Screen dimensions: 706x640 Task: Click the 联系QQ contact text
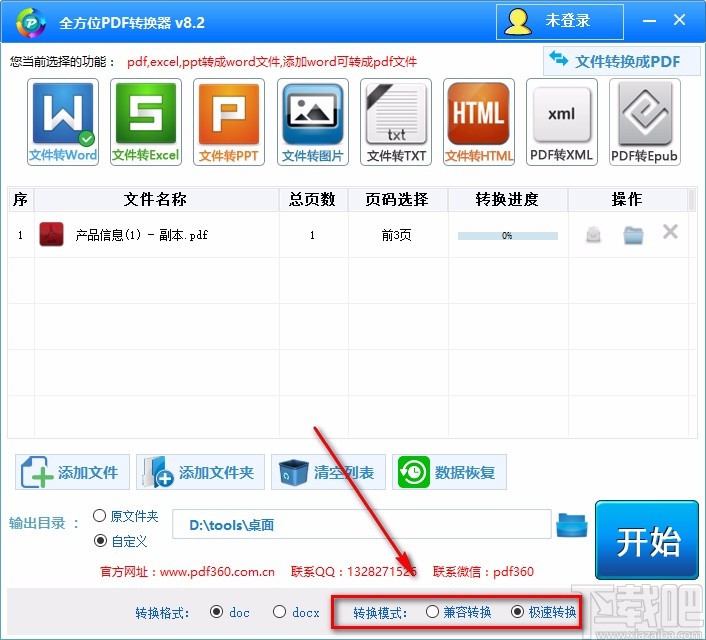(x=353, y=572)
